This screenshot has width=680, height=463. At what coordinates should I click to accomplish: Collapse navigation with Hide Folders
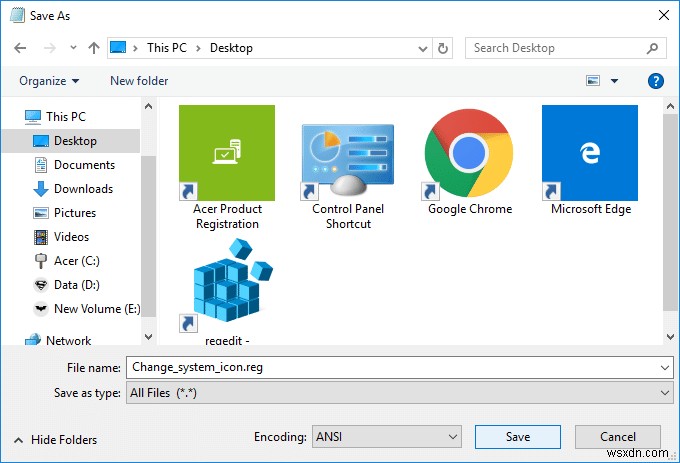coord(56,440)
